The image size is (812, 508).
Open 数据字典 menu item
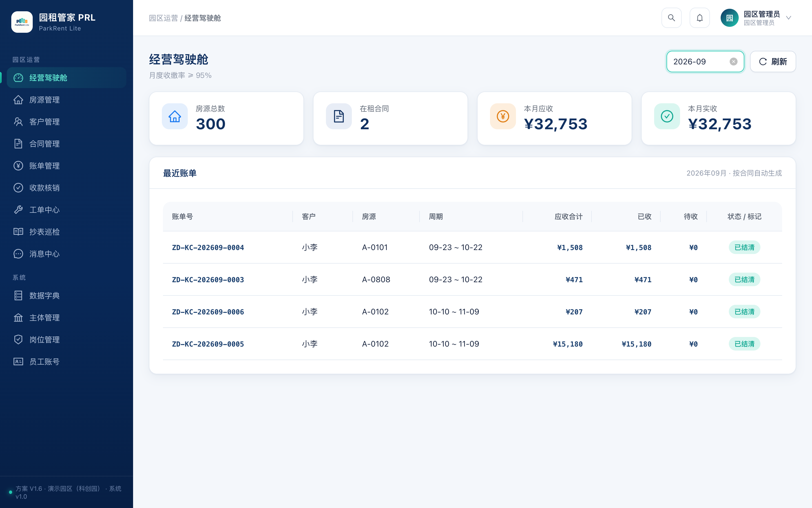click(67, 295)
